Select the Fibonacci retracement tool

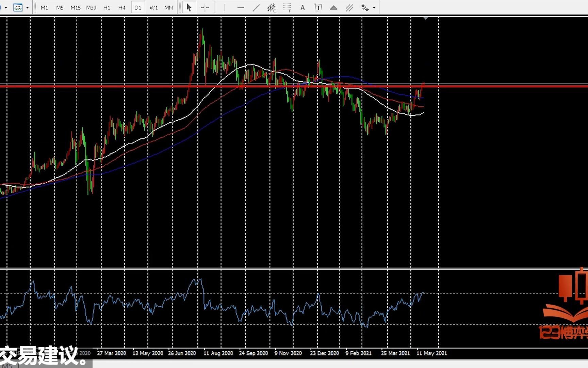288,7
